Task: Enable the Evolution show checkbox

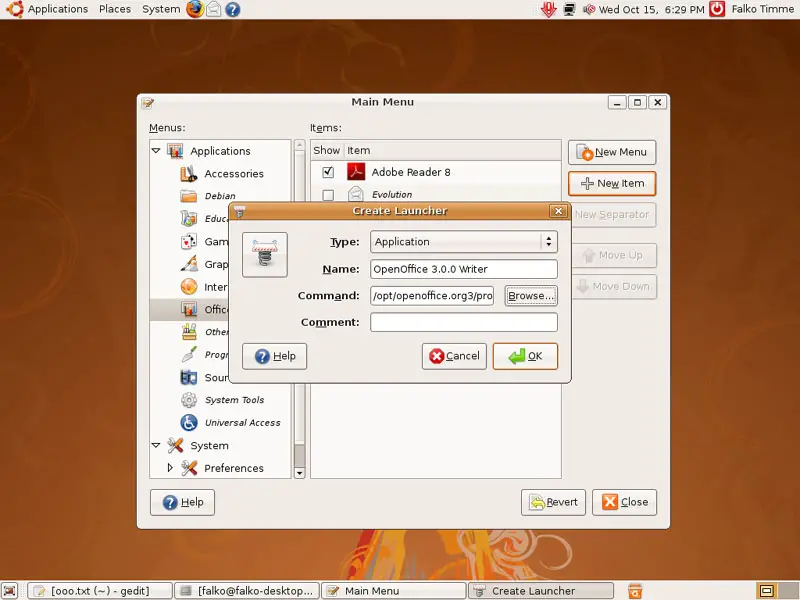Action: pyautogui.click(x=328, y=195)
